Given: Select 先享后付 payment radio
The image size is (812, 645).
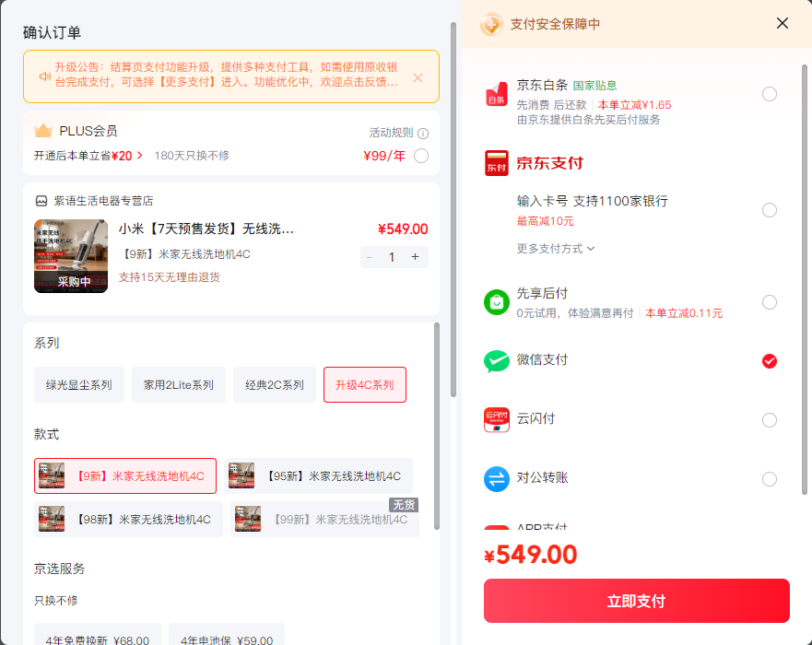Looking at the screenshot, I should click(x=769, y=302).
